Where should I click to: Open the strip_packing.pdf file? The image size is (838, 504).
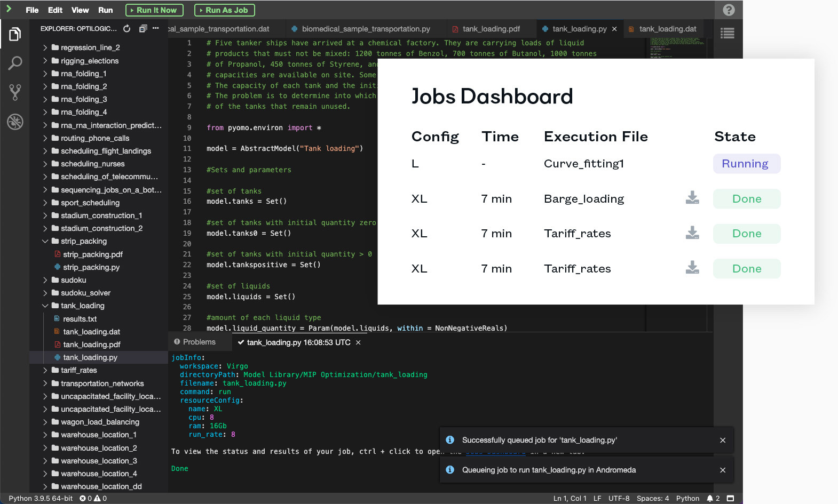coord(92,254)
